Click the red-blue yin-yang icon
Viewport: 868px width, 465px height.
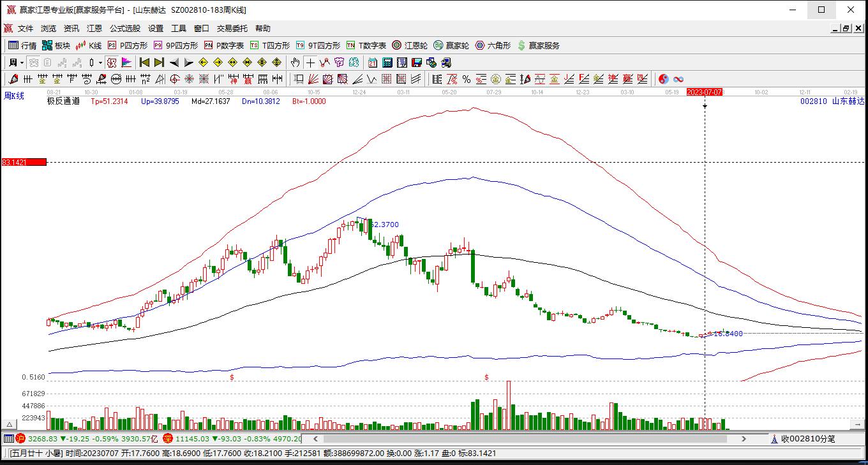pos(664,79)
